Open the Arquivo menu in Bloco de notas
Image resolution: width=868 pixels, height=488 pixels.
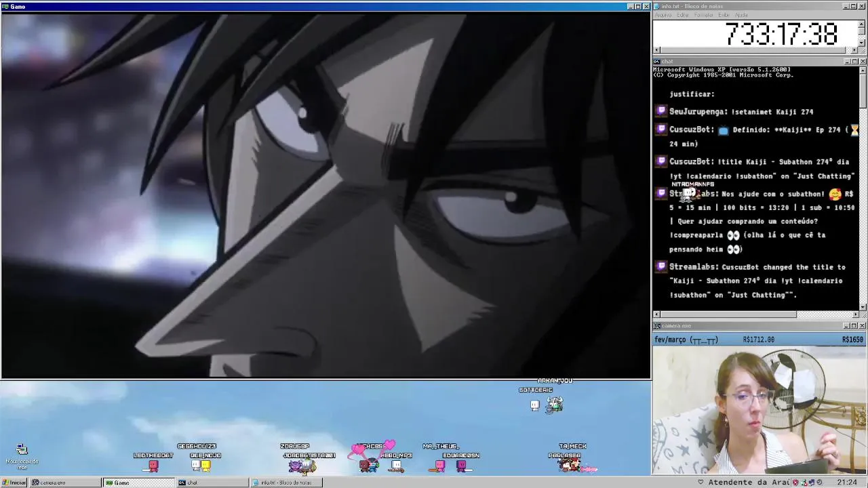pos(663,15)
